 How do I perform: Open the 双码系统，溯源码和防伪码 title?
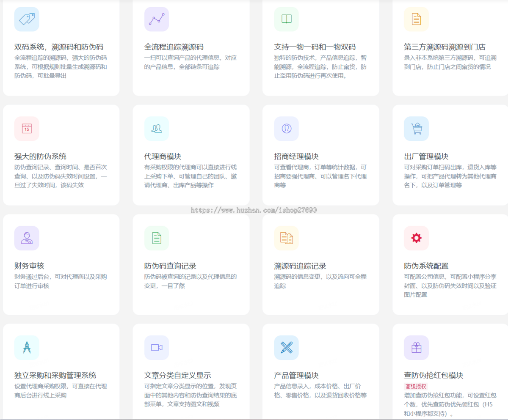tap(59, 47)
